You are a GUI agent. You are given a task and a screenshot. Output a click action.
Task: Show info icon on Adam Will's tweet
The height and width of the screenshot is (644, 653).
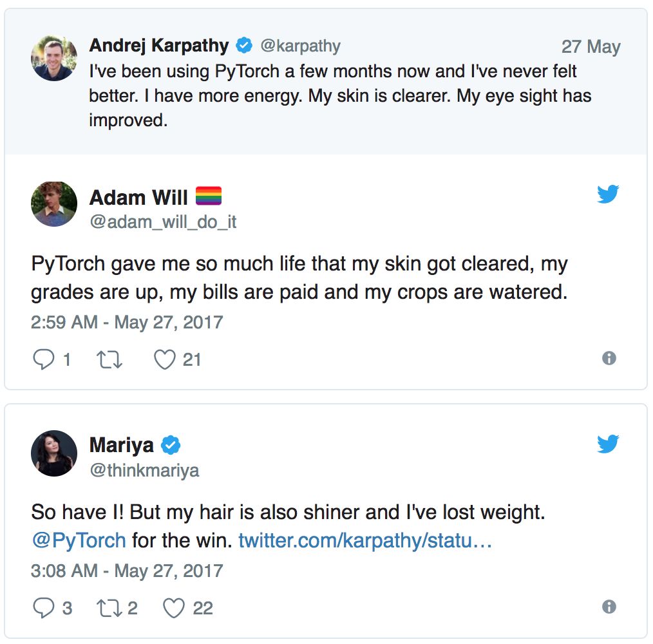pos(609,359)
